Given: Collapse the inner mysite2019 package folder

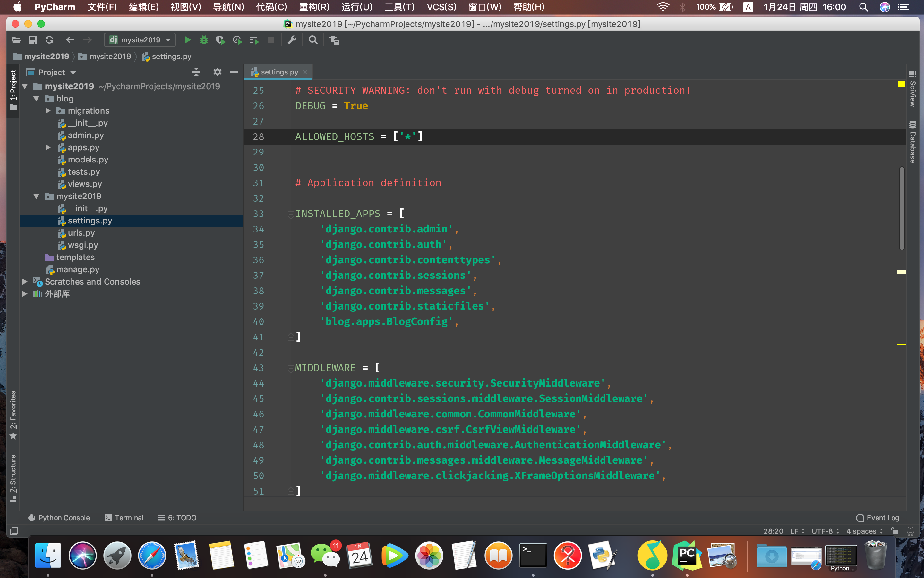Looking at the screenshot, I should [x=37, y=196].
